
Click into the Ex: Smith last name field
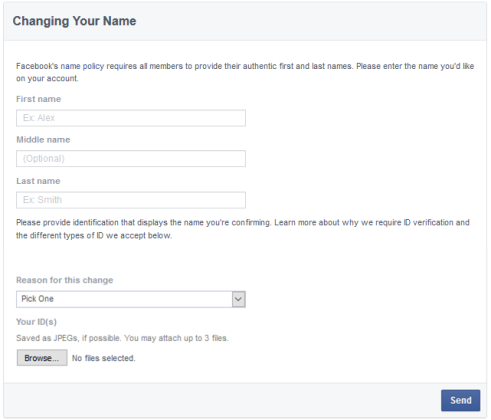(x=131, y=200)
